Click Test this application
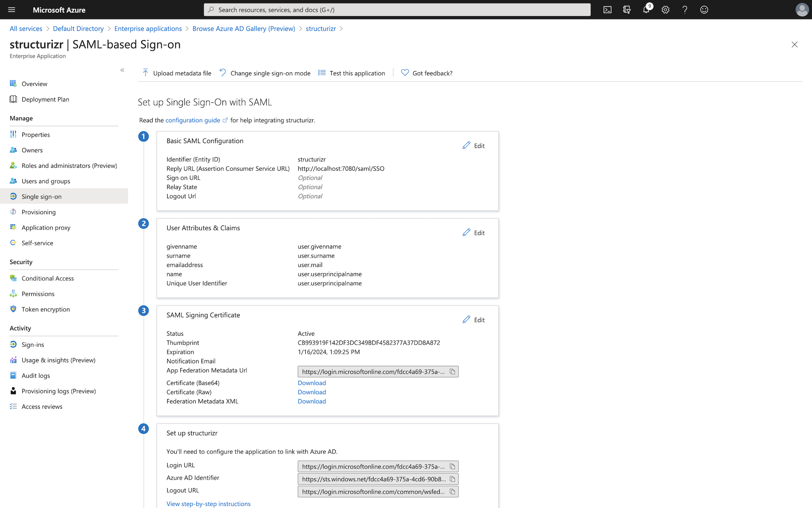The width and height of the screenshot is (812, 508). click(352, 73)
